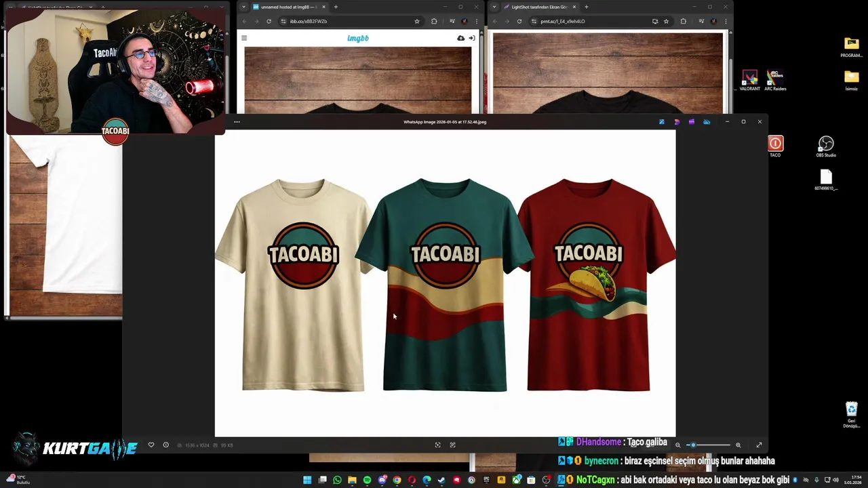Zoom in using the magnifier plus icon
868x488 pixels.
tap(738, 445)
